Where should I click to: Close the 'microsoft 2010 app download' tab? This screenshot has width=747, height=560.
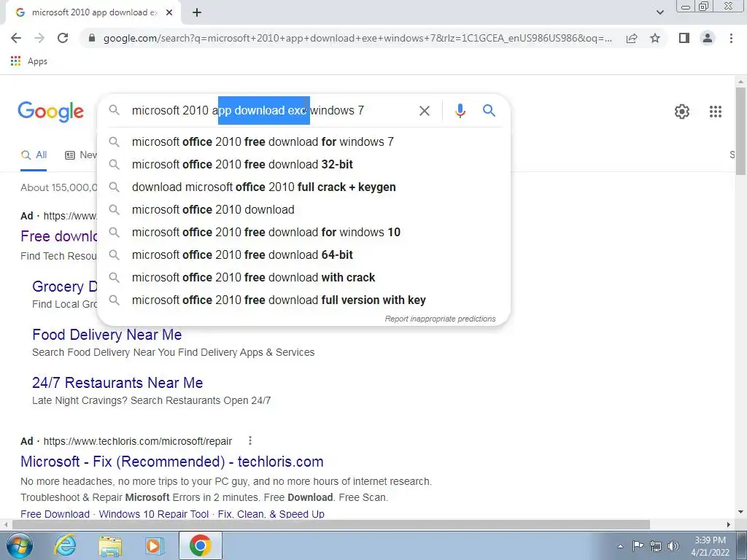coord(169,12)
